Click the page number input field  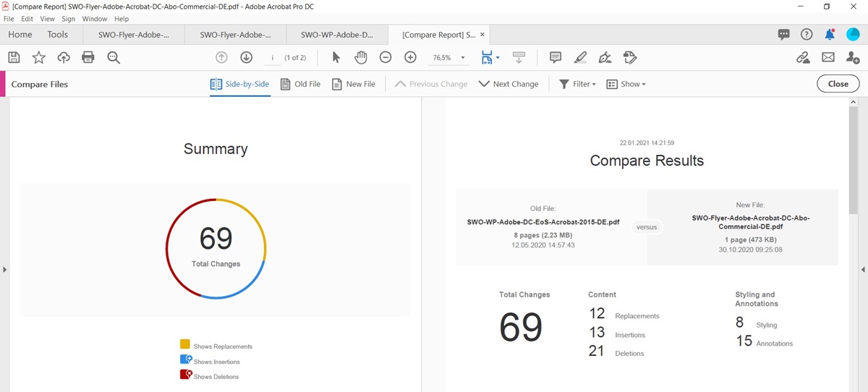(x=272, y=58)
